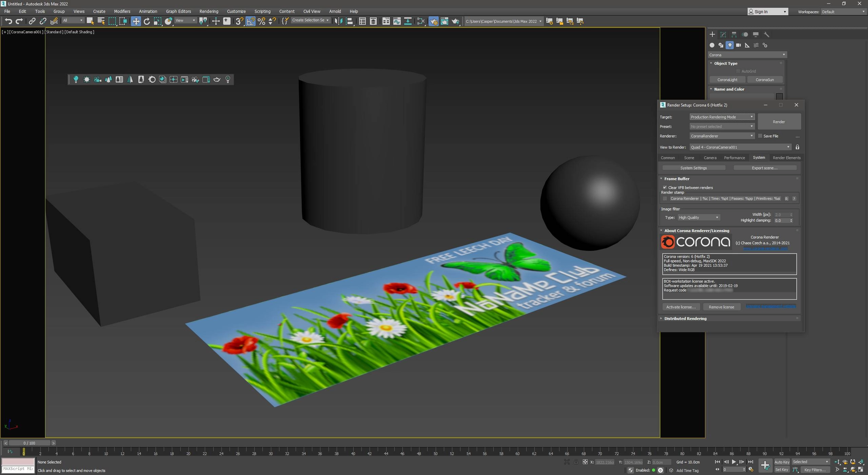Image resolution: width=868 pixels, height=475 pixels.
Task: Open Create Selection Set dropdown
Action: pos(310,20)
